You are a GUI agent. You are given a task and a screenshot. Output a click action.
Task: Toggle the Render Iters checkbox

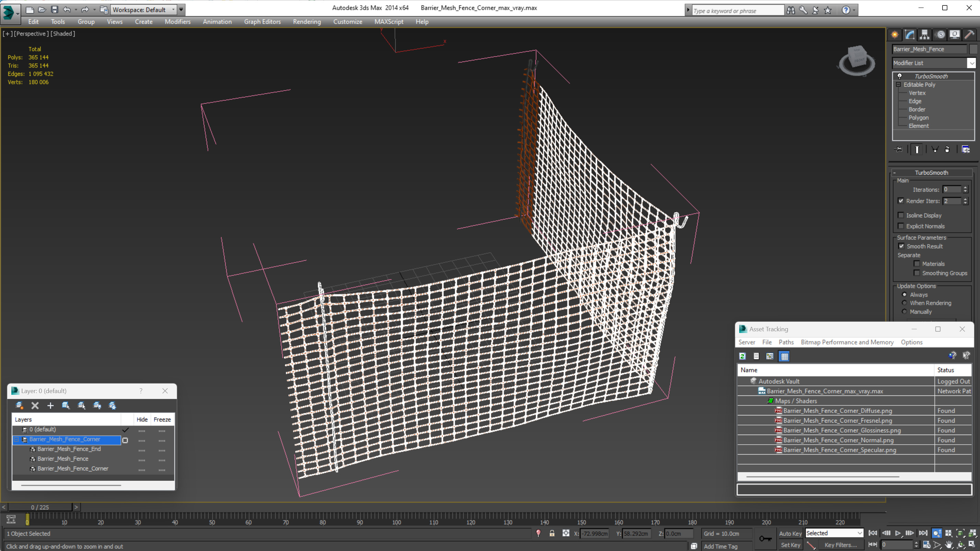[901, 201]
